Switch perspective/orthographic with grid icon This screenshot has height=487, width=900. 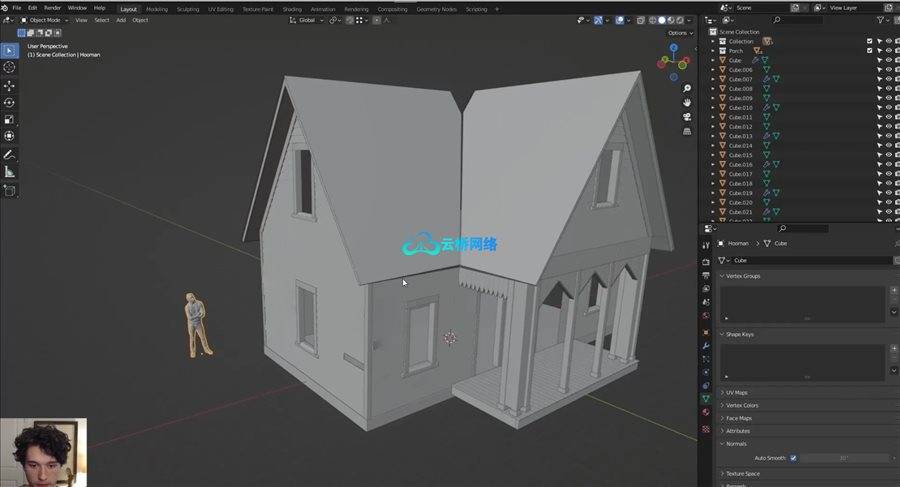(x=686, y=132)
